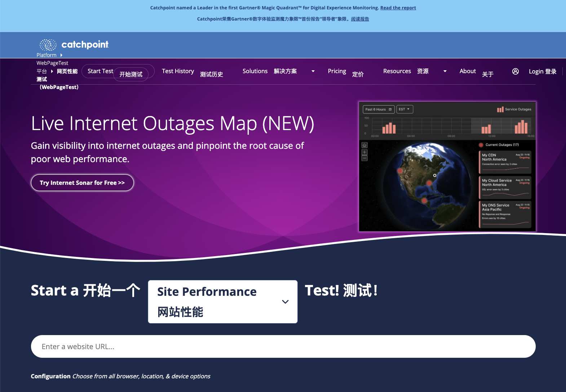Click the Live Internet Outages Map heading

coord(172,124)
